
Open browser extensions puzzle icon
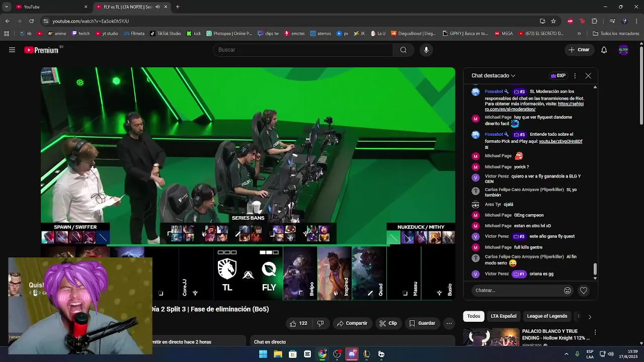click(595, 21)
